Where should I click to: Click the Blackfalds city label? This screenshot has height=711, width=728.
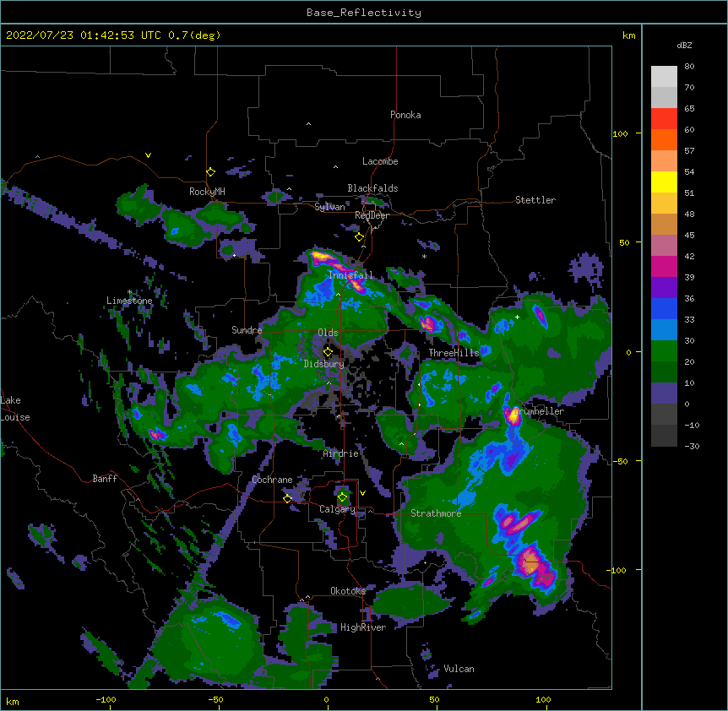pyautogui.click(x=372, y=188)
